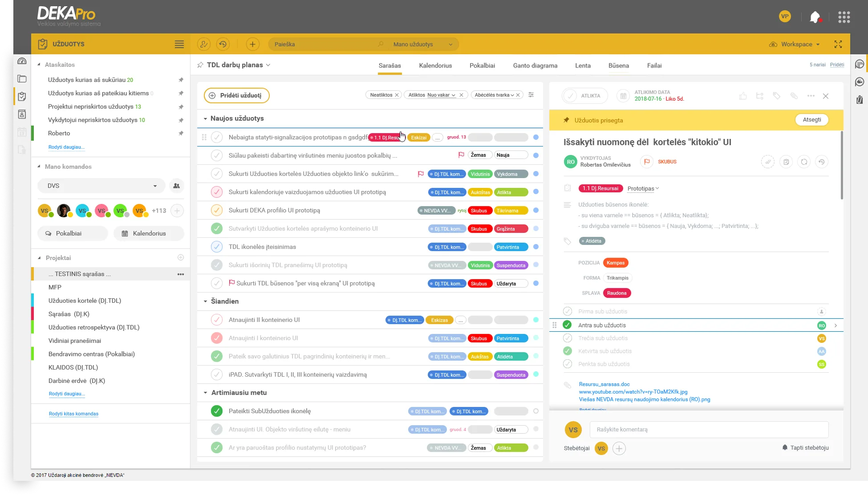Open the contacts sidebar icon
This screenshot has width=868, height=496.
click(22, 114)
